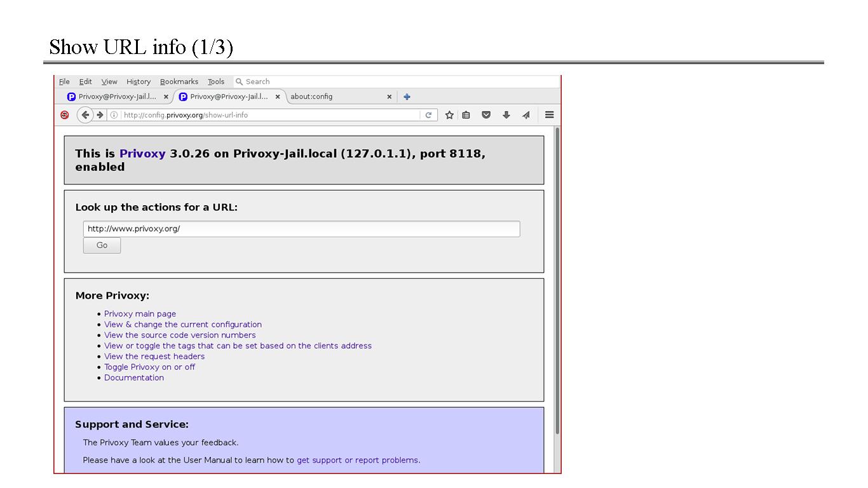
Task: Open View or toggle the tags link
Action: [238, 346]
